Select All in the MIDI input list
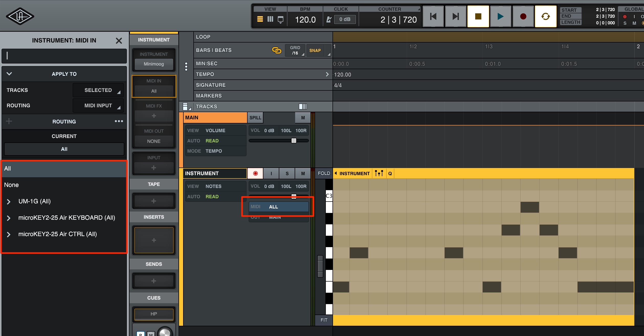This screenshot has height=336, width=644. pyautogui.click(x=64, y=169)
